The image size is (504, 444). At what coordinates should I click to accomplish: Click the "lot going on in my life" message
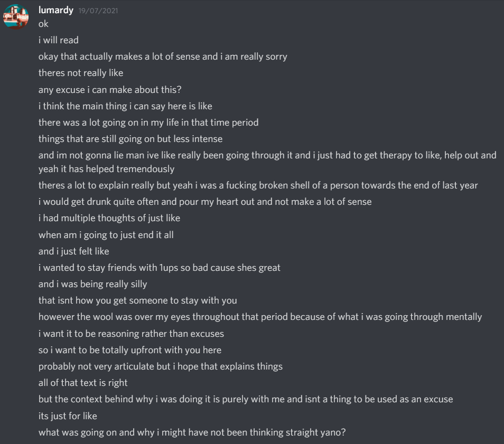pyautogui.click(x=148, y=122)
